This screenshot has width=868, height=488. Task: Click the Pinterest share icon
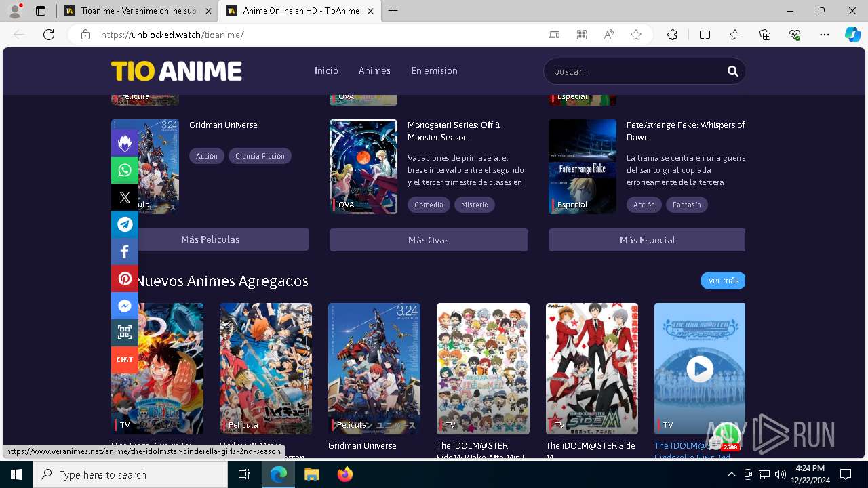125,279
